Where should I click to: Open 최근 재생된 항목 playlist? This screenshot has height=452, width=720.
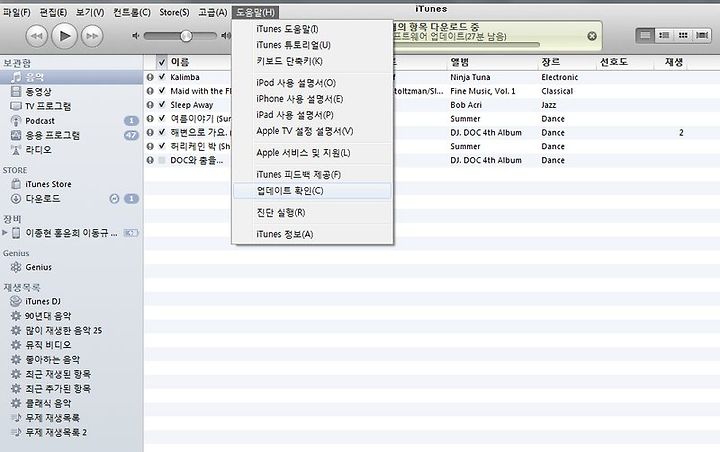tap(58, 374)
